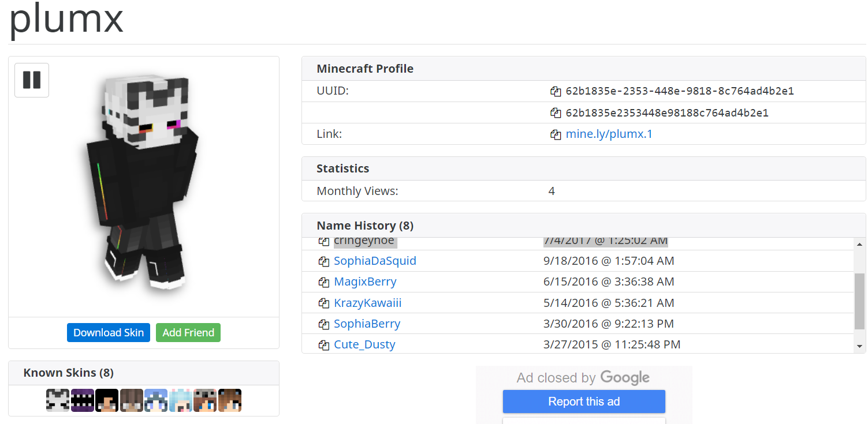Image resolution: width=868 pixels, height=424 pixels.
Task: Click the Name History scroll down arrow
Action: click(860, 346)
